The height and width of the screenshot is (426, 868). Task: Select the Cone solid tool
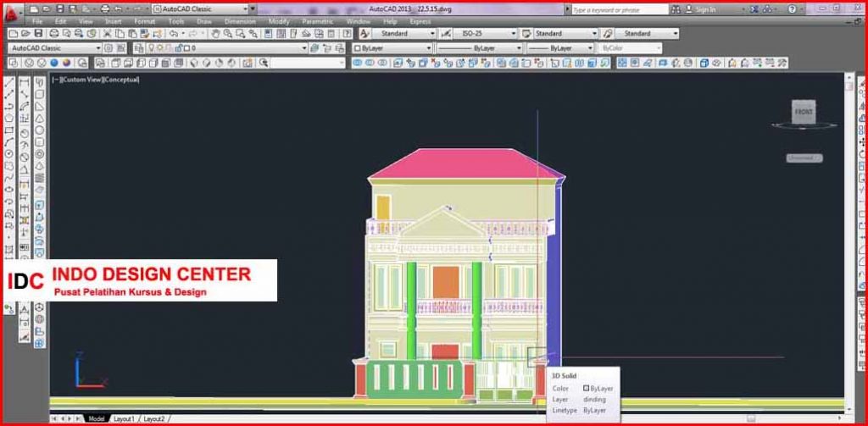click(40, 118)
